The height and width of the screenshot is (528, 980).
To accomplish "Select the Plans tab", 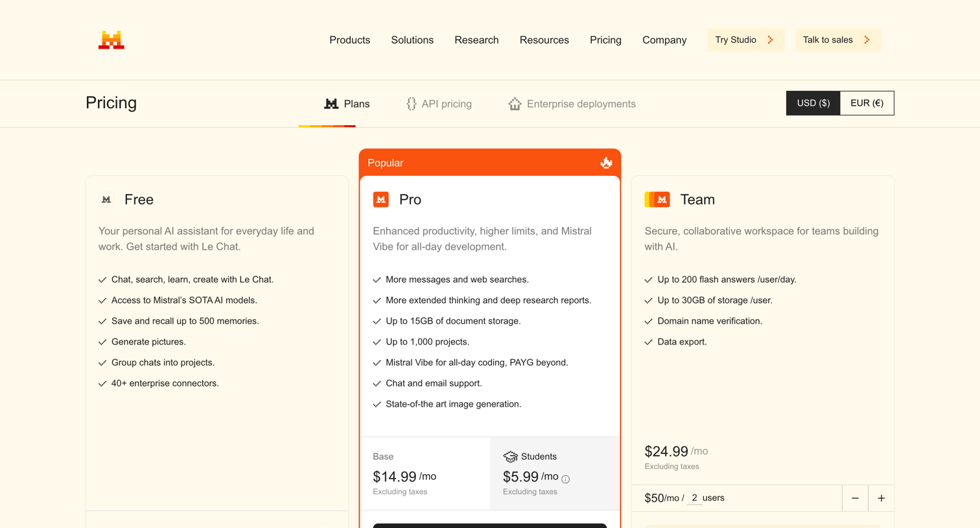I will click(x=347, y=104).
